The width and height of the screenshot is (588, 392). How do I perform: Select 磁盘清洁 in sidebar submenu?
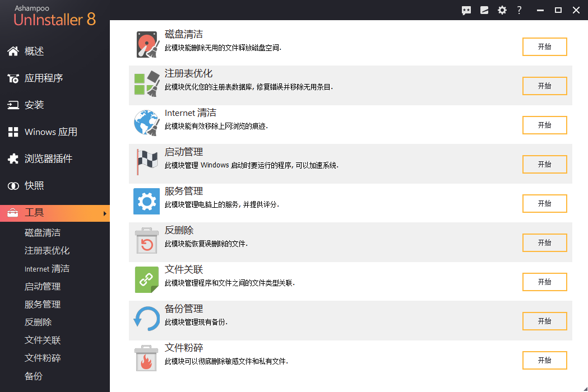pos(43,233)
